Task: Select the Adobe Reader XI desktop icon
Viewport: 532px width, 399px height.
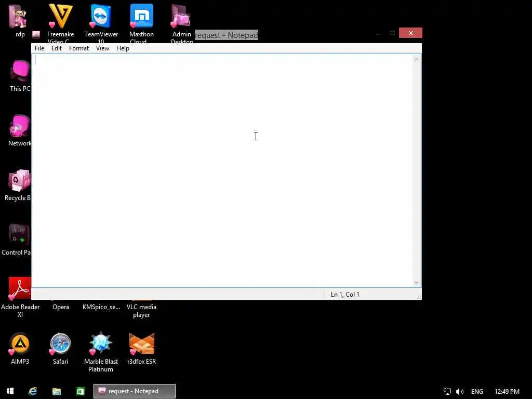Action: 20,297
